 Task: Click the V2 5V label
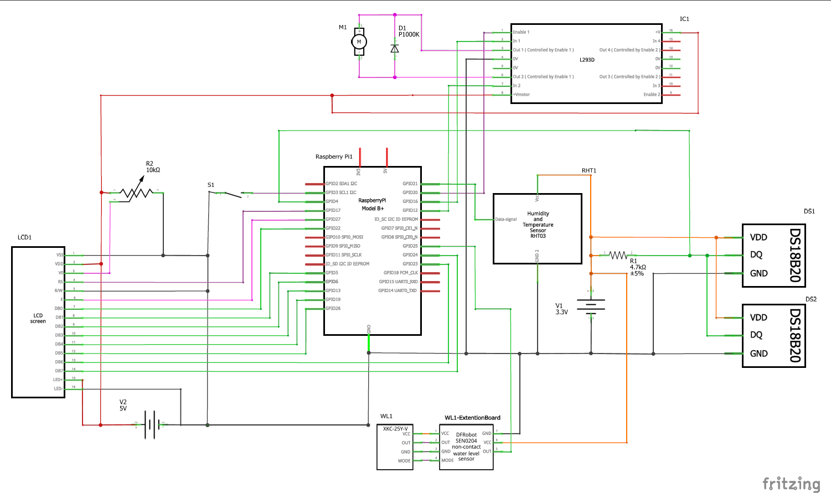(x=123, y=405)
